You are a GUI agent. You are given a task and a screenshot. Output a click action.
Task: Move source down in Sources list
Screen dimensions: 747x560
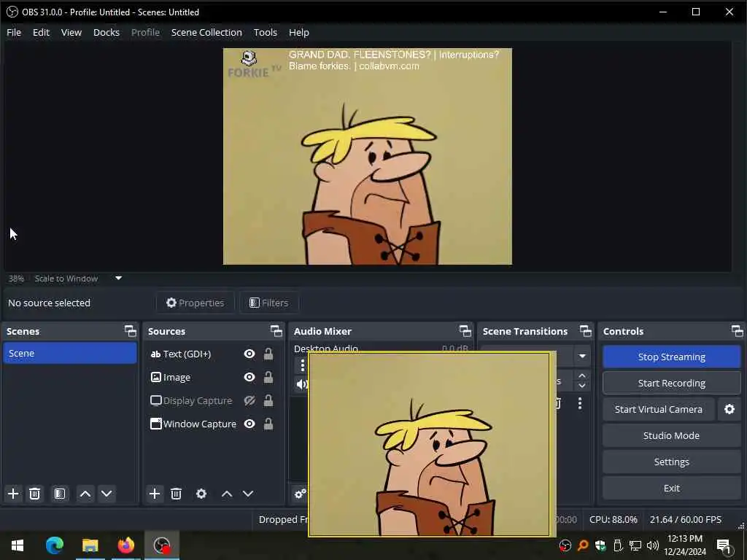click(x=248, y=494)
